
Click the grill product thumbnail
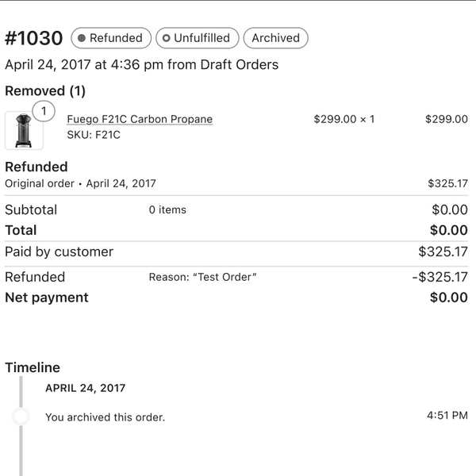(24, 130)
